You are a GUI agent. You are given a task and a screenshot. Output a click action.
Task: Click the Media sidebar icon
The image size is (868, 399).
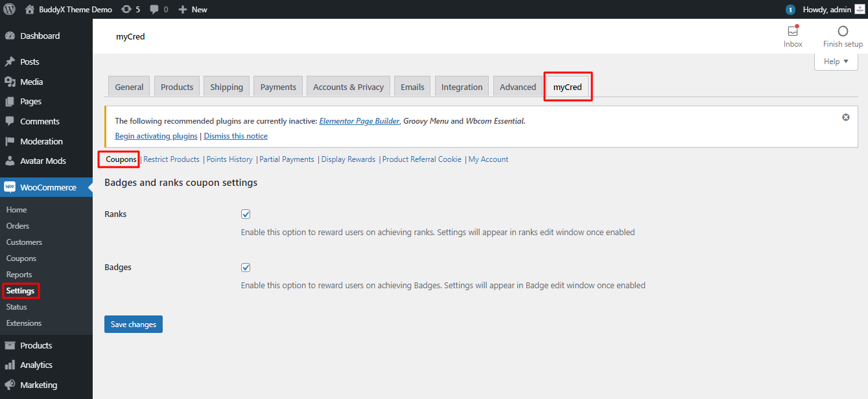tap(10, 82)
